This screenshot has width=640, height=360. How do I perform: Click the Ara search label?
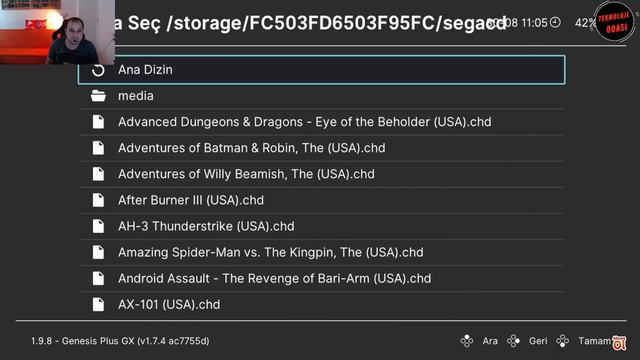click(490, 341)
